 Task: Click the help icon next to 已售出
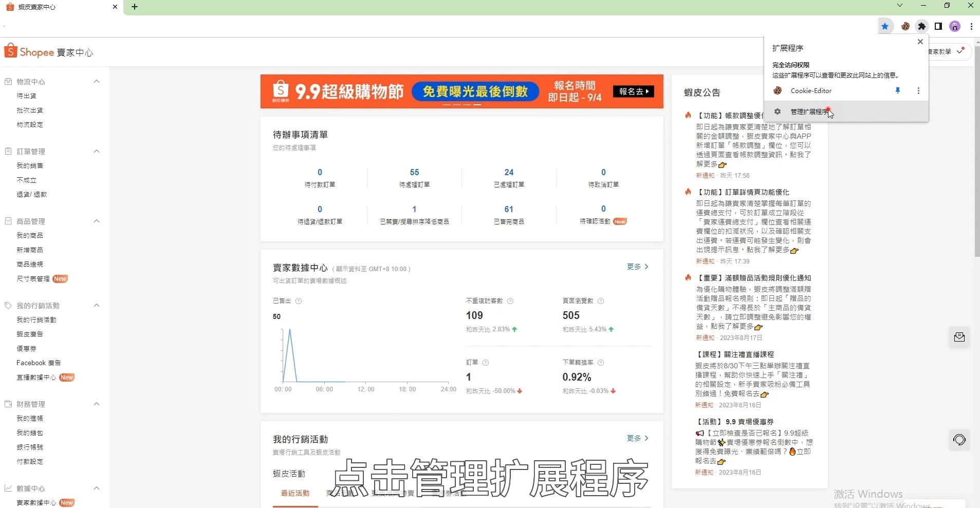[299, 301]
